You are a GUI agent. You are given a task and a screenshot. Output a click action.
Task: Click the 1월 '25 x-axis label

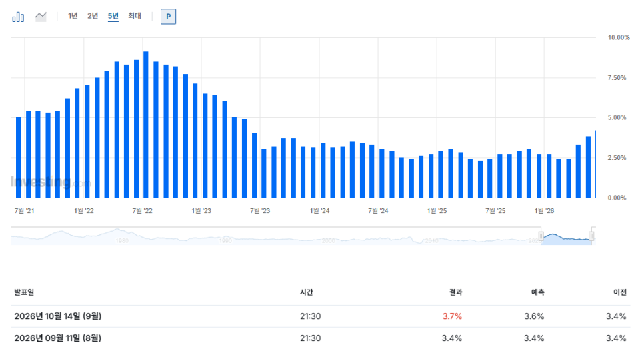coord(437,210)
